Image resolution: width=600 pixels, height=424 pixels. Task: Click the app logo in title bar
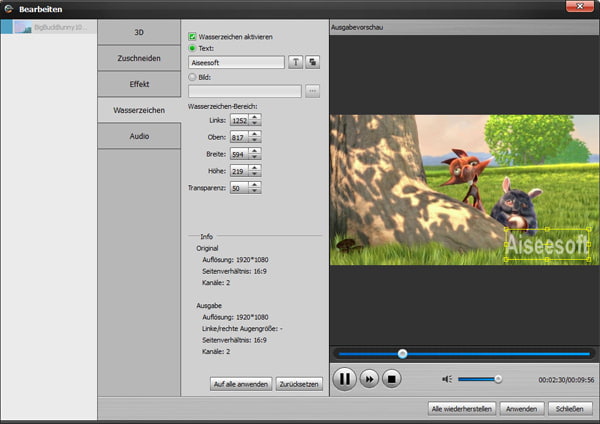point(8,9)
